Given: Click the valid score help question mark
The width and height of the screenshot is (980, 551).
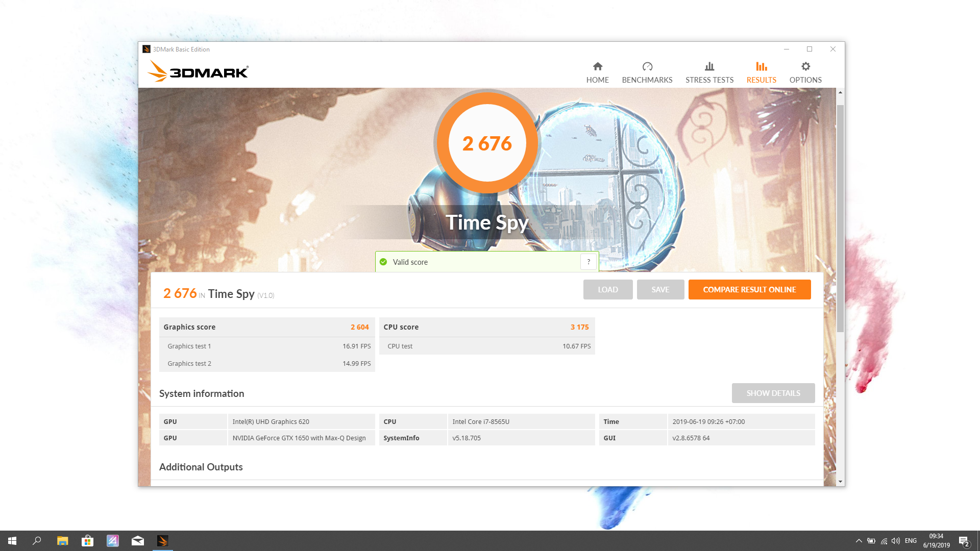Looking at the screenshot, I should (589, 262).
